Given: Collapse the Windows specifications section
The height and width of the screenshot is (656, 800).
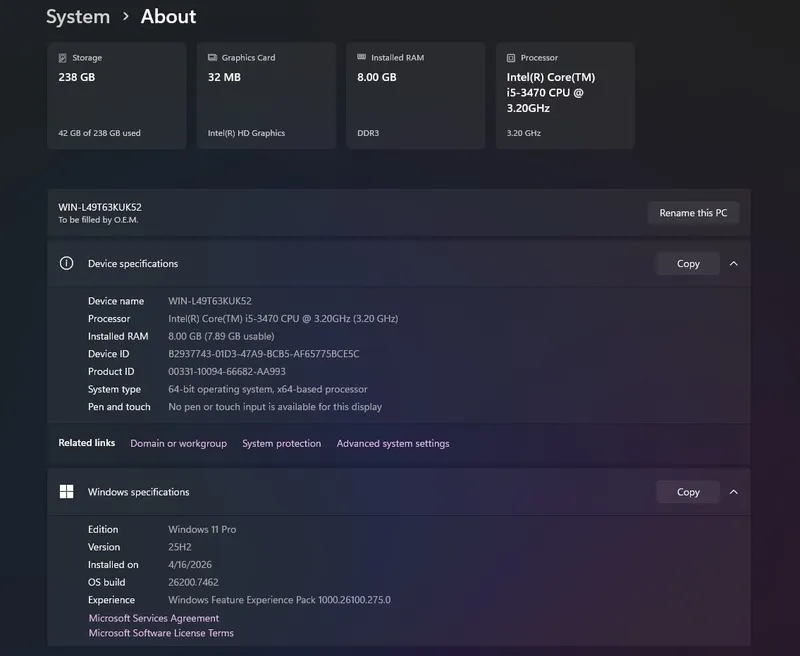Looking at the screenshot, I should tap(734, 492).
